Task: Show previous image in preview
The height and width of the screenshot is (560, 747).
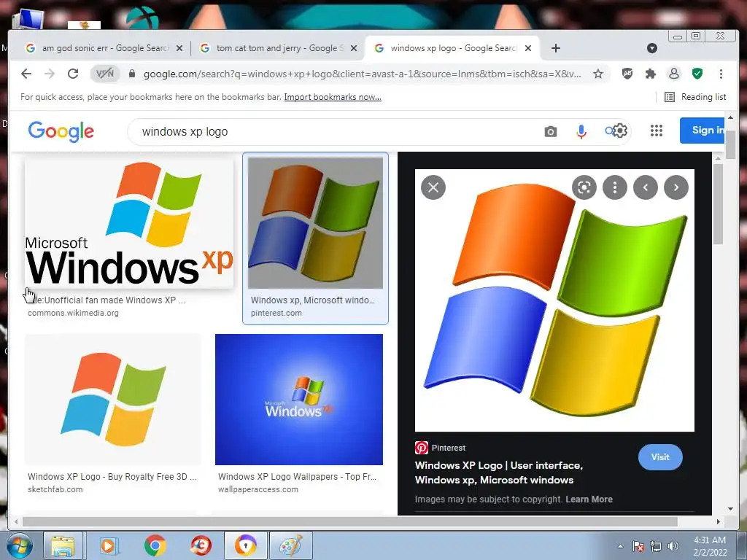Action: click(x=646, y=187)
